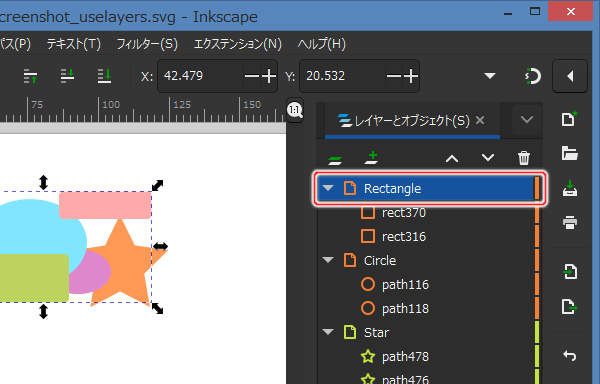Close the Layers and Objects tab
600x384 pixels.
(480, 121)
